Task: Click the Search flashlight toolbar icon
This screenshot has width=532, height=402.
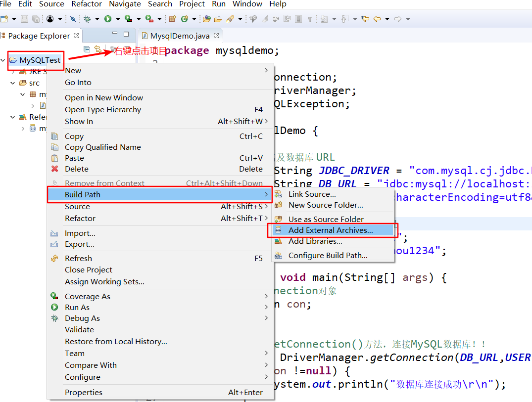Action: (231, 19)
